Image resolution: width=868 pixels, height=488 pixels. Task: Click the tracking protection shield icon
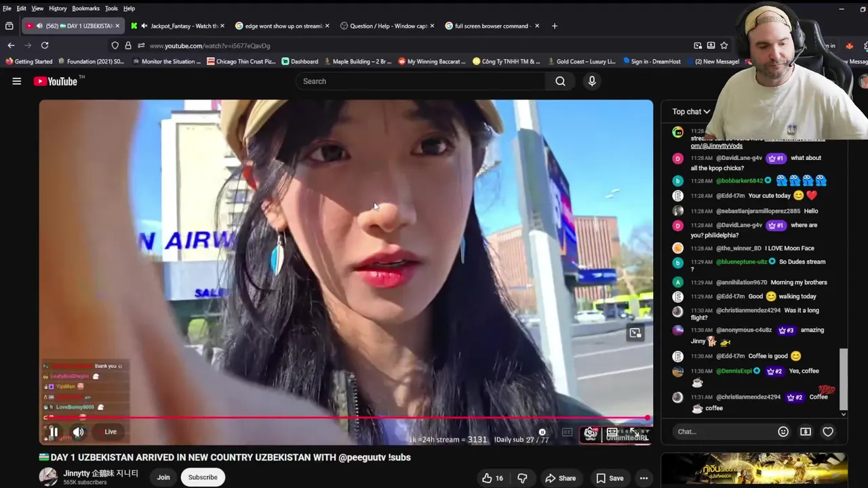(115, 45)
